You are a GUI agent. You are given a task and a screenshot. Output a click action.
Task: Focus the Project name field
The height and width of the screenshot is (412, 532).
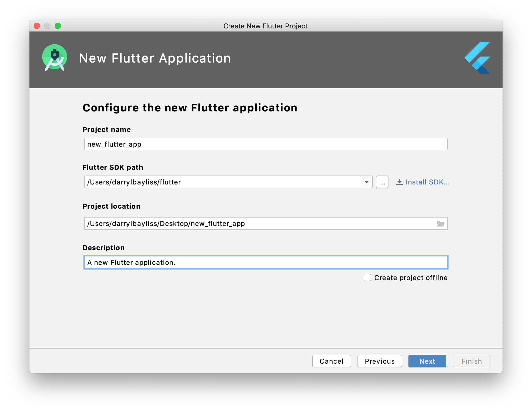(266, 144)
